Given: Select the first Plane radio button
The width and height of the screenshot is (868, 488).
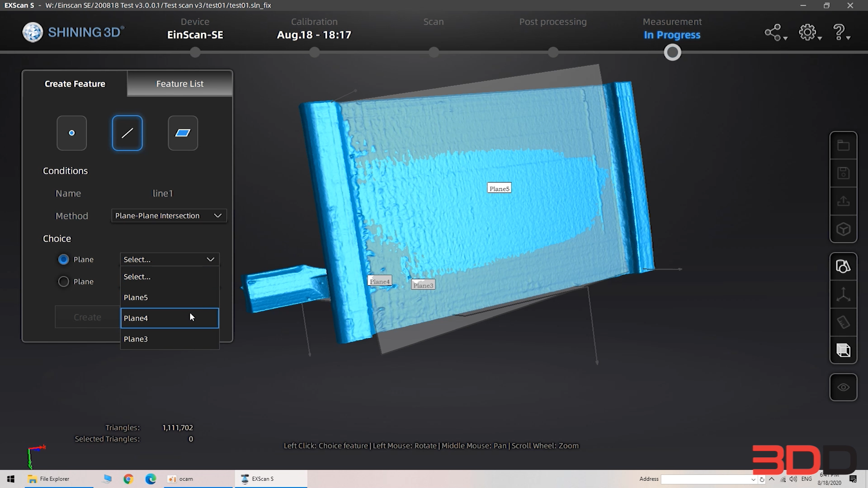Looking at the screenshot, I should (63, 259).
